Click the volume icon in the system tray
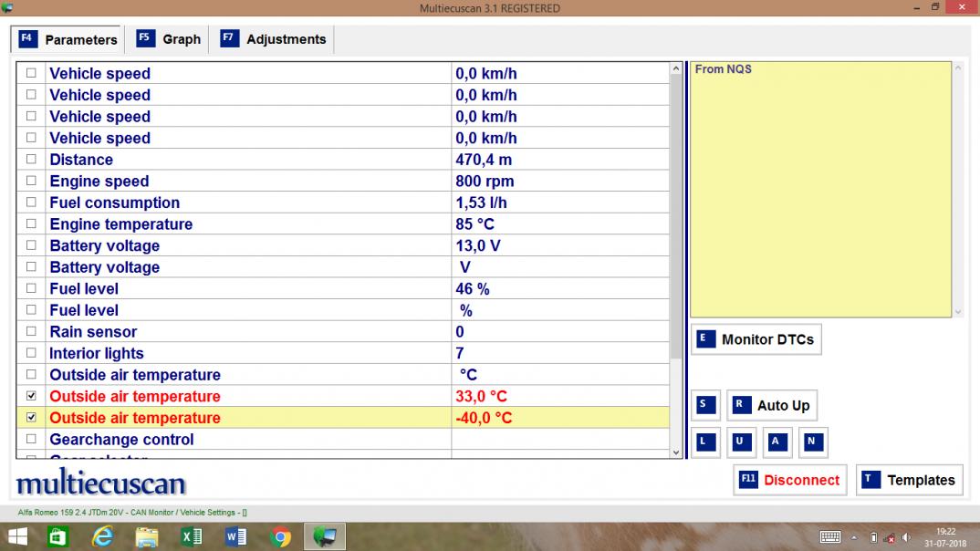Image resolution: width=980 pixels, height=551 pixels. pos(906,537)
